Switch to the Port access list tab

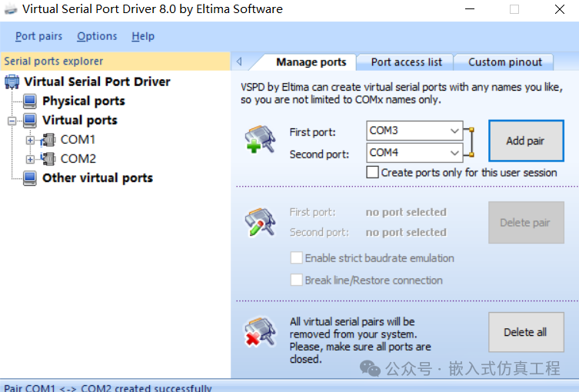406,62
